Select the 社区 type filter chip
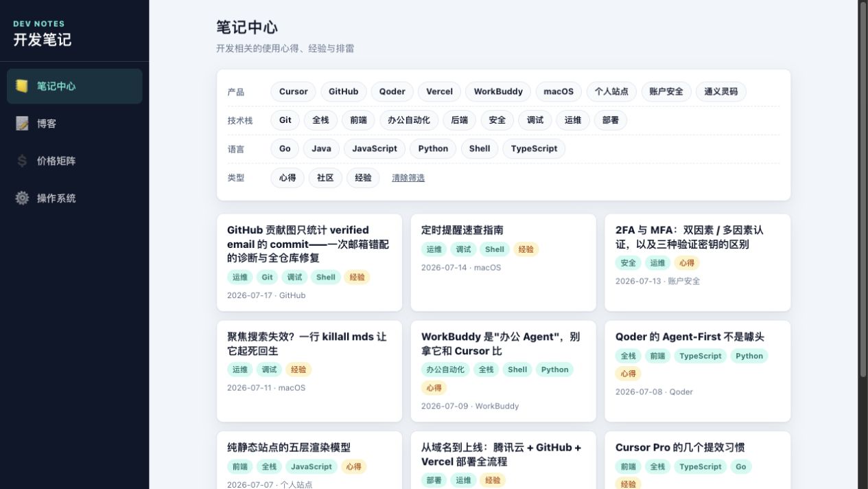This screenshot has width=868, height=489. click(325, 178)
